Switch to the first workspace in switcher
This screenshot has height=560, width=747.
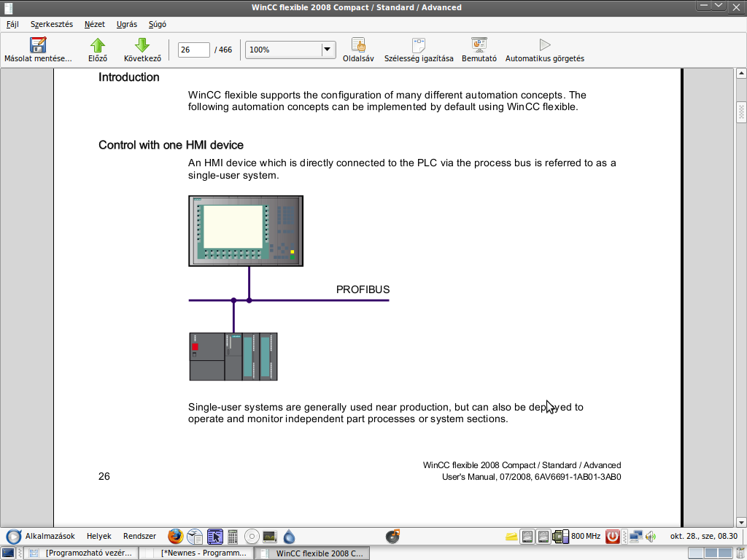696,553
